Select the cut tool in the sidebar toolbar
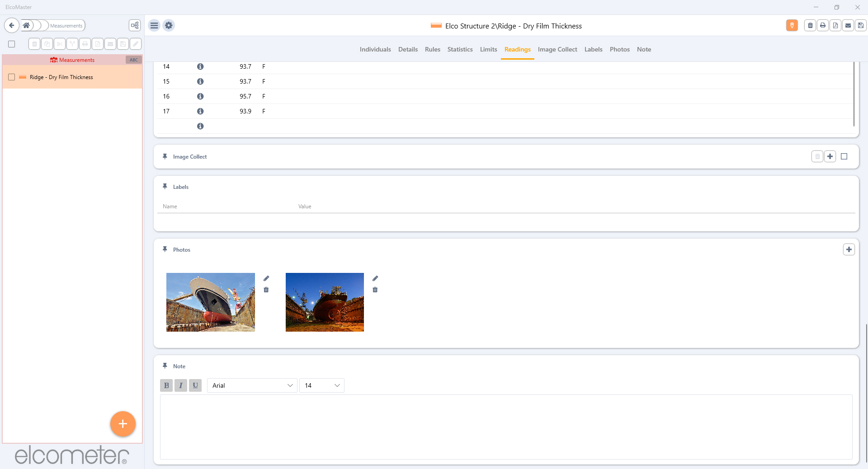 (60, 44)
